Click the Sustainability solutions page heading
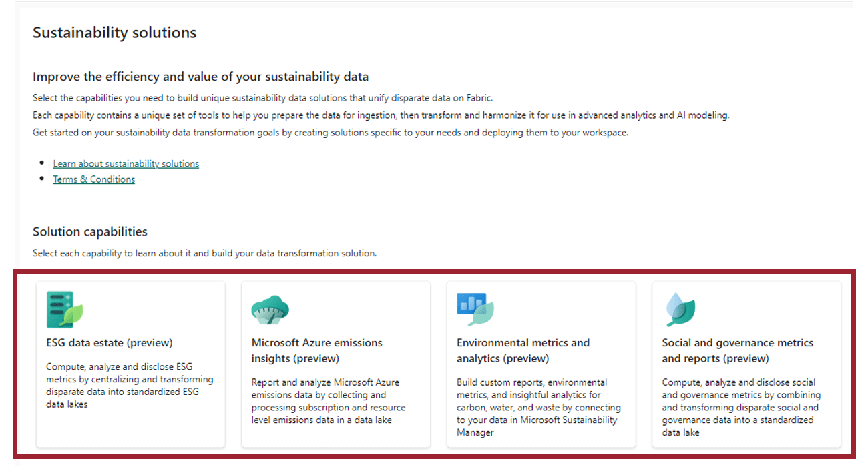Image resolution: width=868 pixels, height=467 pixels. click(x=114, y=32)
